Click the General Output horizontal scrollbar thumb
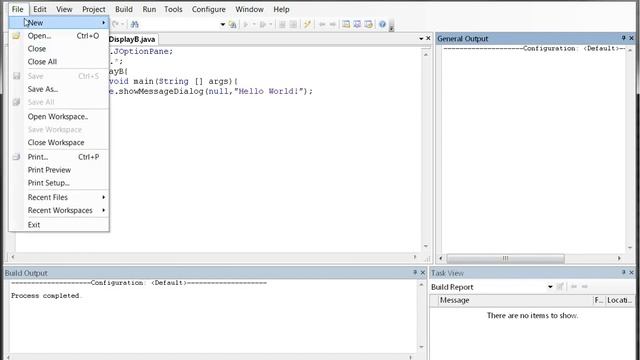 click(506, 258)
